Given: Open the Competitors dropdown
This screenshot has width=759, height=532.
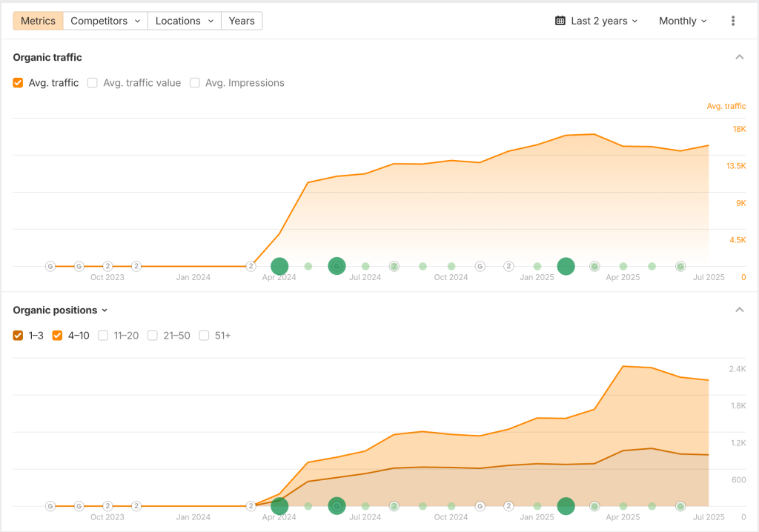Looking at the screenshot, I should [105, 21].
